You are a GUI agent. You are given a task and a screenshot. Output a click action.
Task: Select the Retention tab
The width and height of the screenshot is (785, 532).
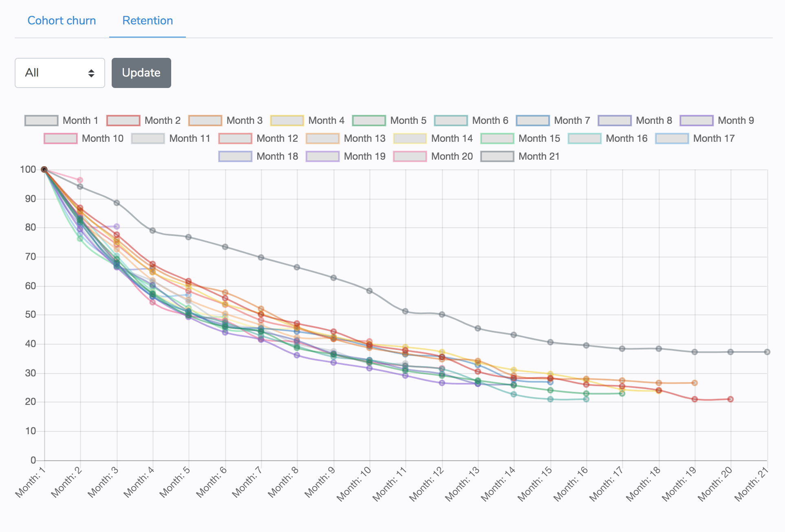coord(148,21)
